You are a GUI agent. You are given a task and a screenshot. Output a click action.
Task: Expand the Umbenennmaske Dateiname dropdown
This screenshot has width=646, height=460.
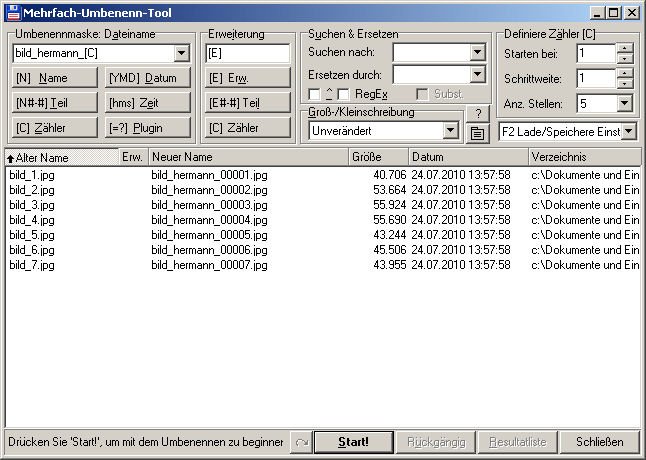point(181,54)
